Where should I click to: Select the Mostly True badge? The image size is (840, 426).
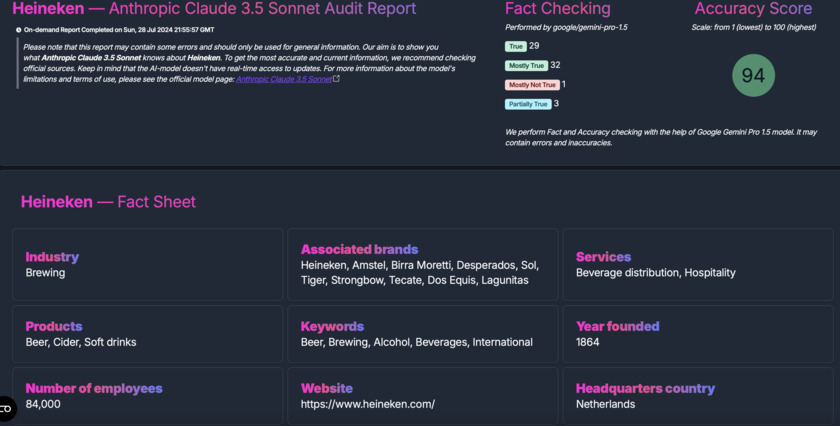pos(526,66)
